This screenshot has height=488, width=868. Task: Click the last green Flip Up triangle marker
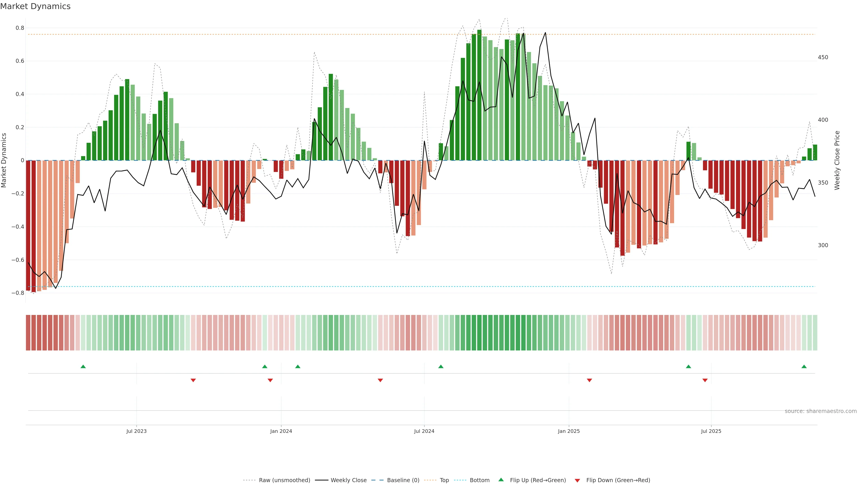804,366
